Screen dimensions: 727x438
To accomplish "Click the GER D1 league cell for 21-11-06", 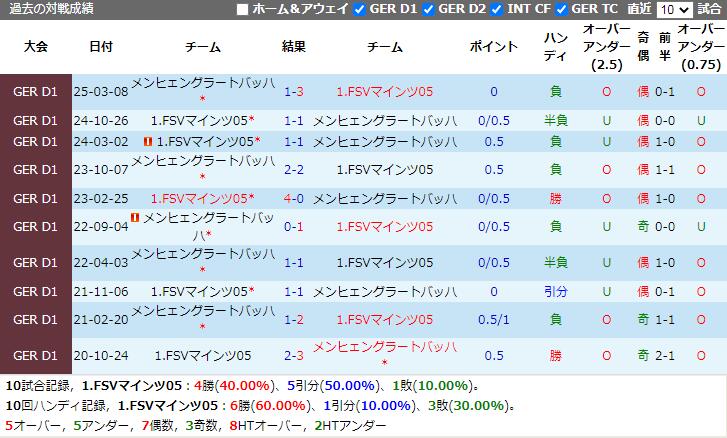I will tap(36, 291).
